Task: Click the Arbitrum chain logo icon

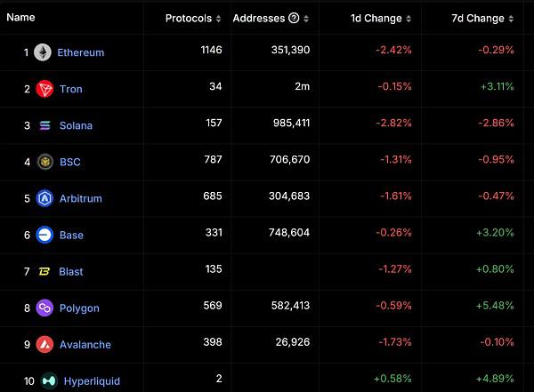Action: click(x=44, y=198)
